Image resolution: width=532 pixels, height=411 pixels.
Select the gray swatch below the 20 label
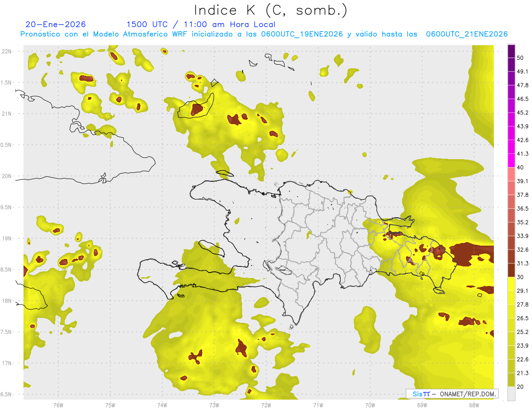pyautogui.click(x=511, y=393)
